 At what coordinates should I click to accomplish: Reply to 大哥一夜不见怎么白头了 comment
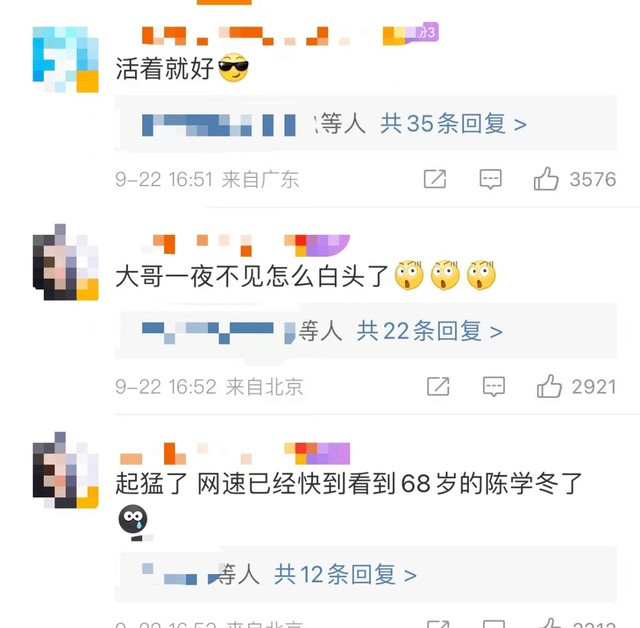point(493,386)
